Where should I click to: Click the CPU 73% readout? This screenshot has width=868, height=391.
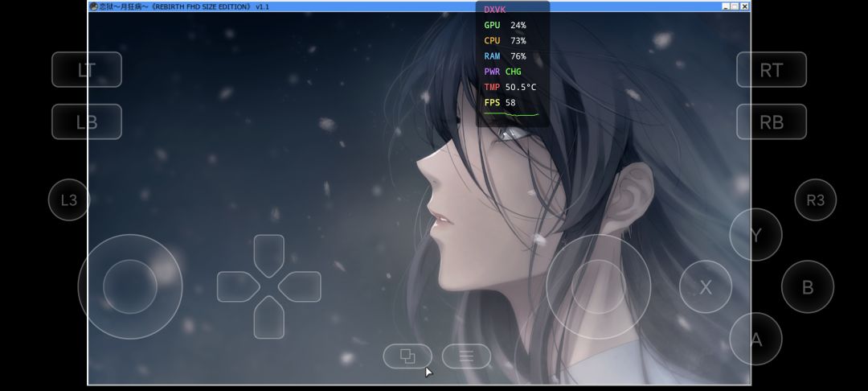[505, 41]
